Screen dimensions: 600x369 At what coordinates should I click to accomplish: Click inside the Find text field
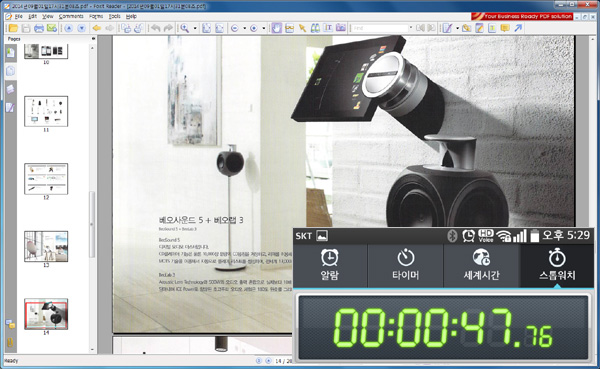(379, 28)
